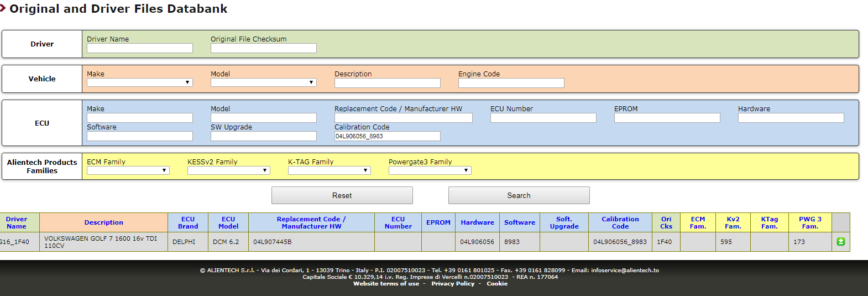This screenshot has width=868, height=296.
Task: Expand the K-TAG Family dropdown
Action: pyautogui.click(x=330, y=170)
